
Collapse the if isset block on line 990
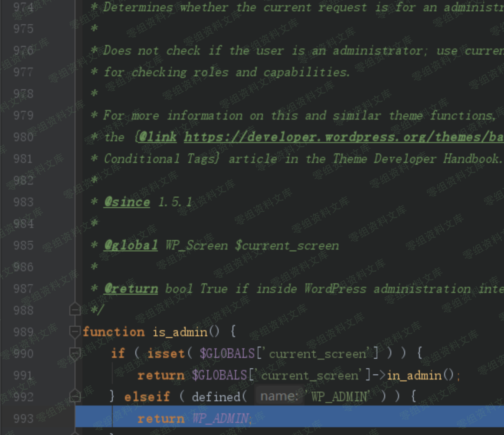75,354
